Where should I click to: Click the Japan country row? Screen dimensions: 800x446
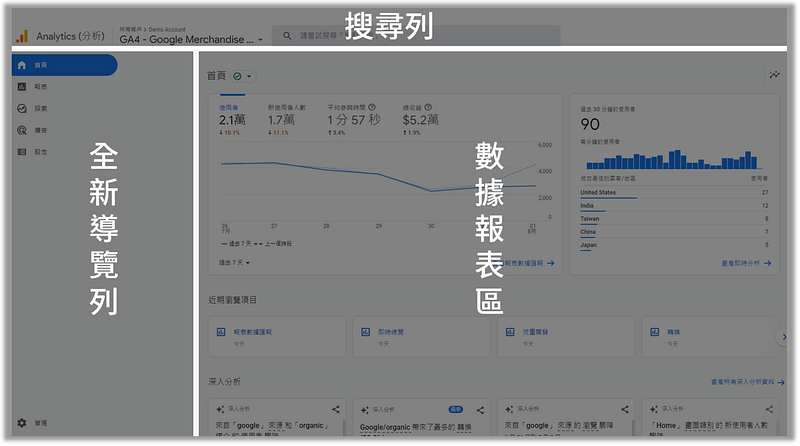click(674, 245)
